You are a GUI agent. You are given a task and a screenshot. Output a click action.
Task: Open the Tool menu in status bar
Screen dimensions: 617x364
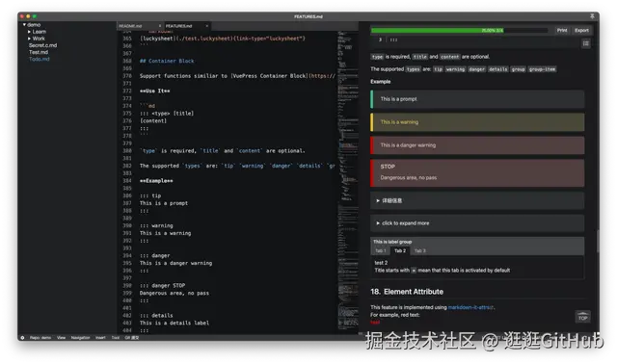(116, 338)
